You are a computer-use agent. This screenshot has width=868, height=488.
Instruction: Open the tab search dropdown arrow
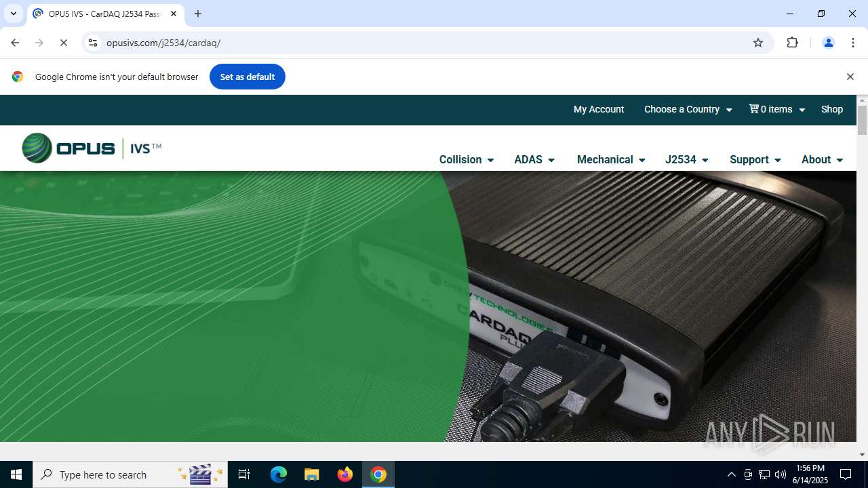[13, 14]
